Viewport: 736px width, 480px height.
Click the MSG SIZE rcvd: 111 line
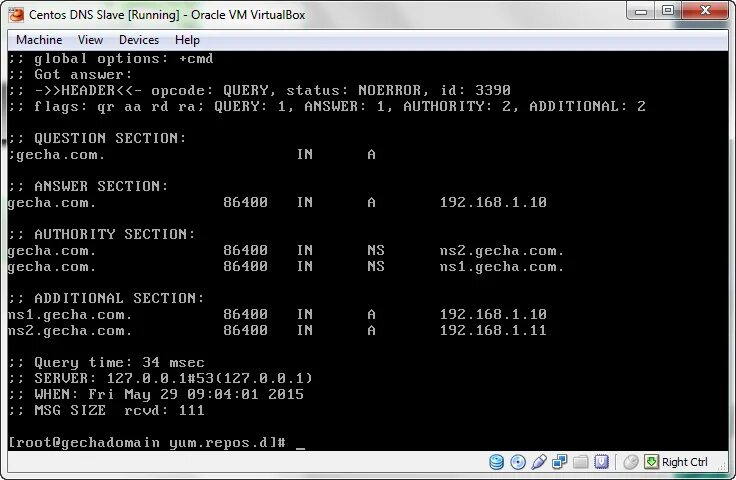pos(106,411)
